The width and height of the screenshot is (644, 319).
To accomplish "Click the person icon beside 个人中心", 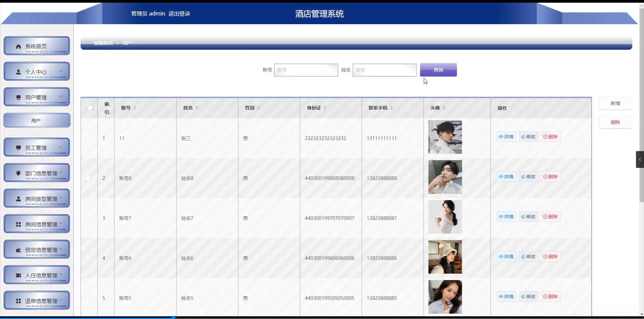I will (18, 72).
